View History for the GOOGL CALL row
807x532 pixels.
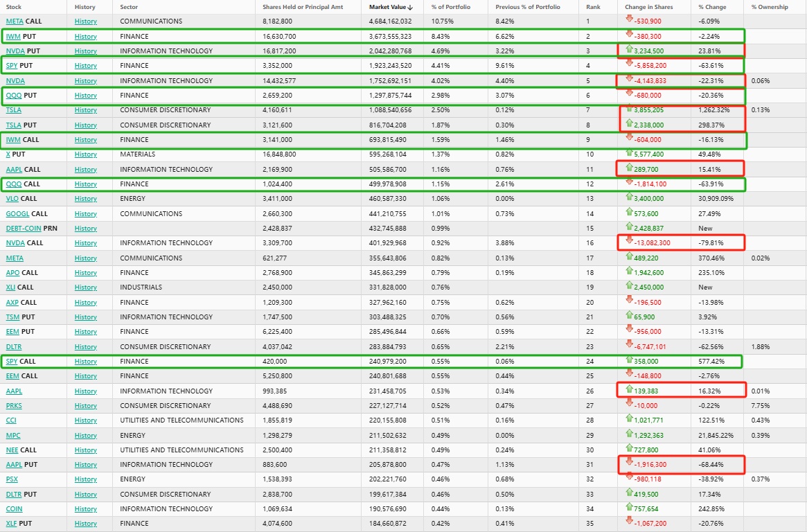pyautogui.click(x=85, y=214)
